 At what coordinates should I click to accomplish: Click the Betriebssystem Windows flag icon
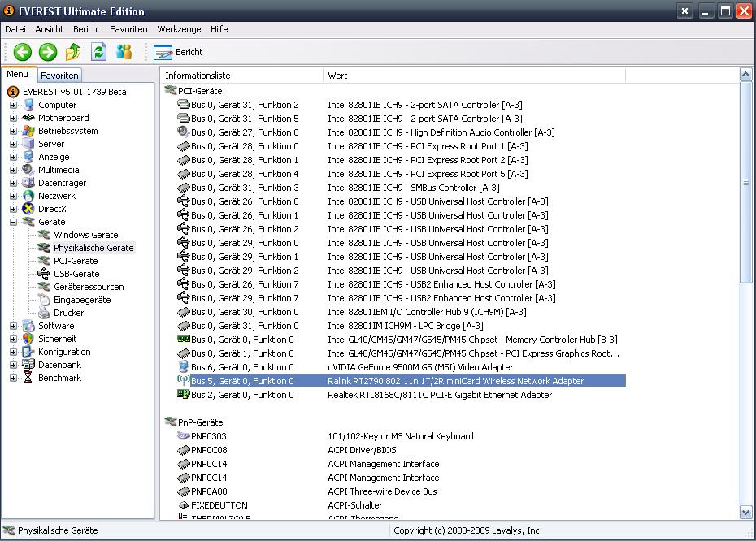click(29, 131)
